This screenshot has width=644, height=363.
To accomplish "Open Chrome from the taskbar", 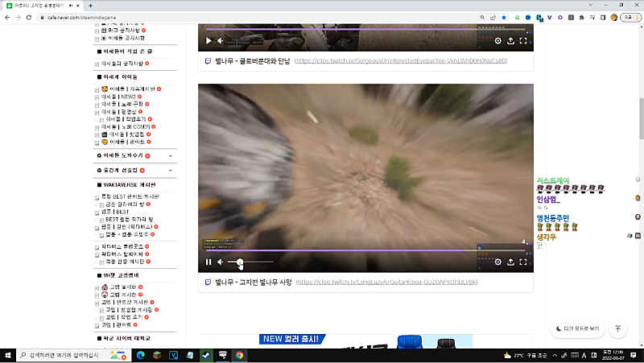I will point(239,355).
